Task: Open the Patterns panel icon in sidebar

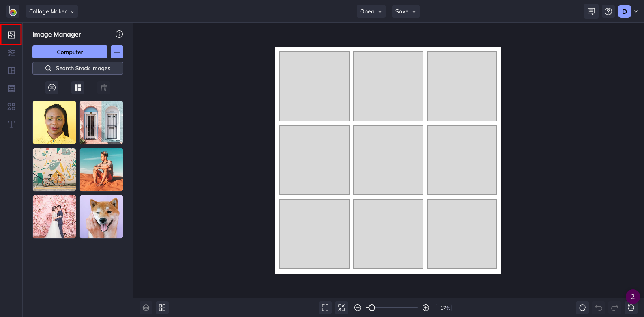Action: coord(11,88)
